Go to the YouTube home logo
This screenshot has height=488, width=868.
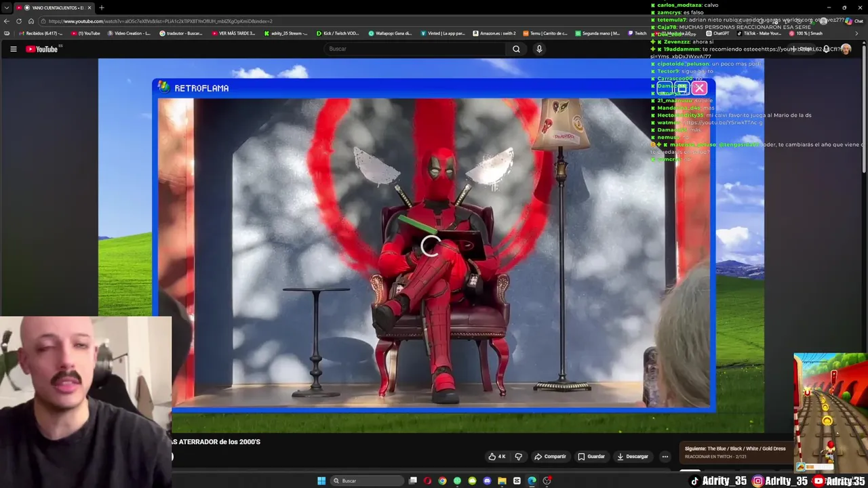point(42,49)
